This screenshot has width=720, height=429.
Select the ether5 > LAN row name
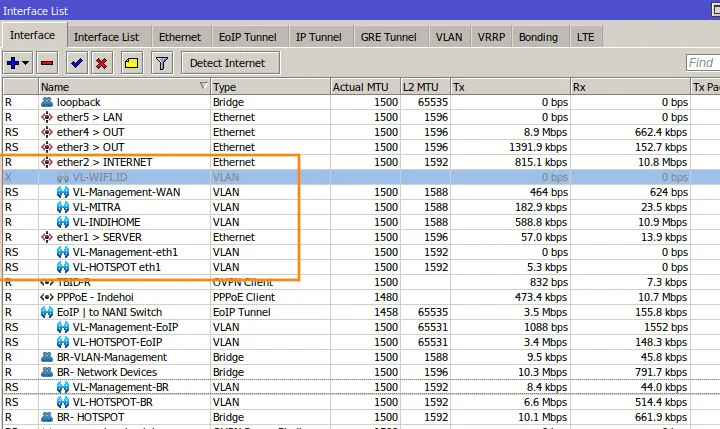click(90, 117)
